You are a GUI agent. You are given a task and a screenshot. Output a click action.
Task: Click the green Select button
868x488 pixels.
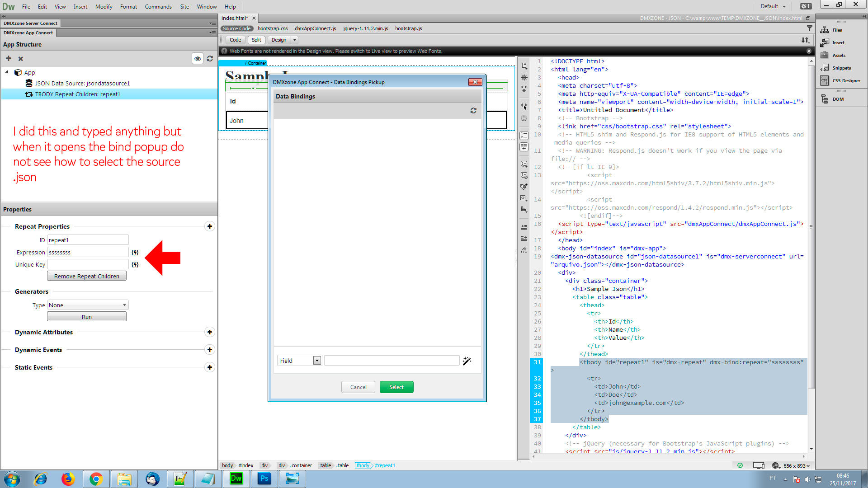(x=396, y=387)
